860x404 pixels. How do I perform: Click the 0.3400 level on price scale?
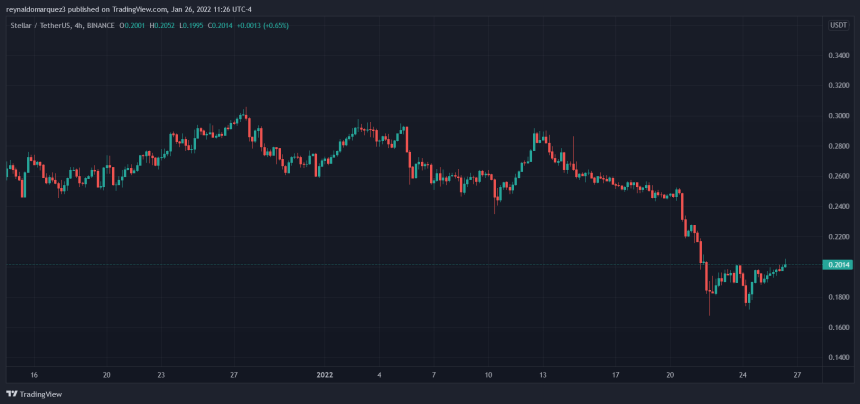(x=836, y=55)
